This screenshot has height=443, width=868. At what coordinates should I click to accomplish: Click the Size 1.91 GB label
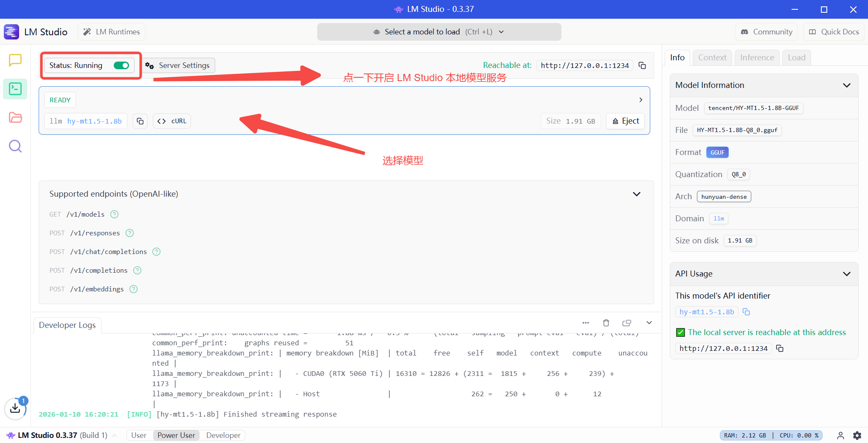pyautogui.click(x=571, y=121)
